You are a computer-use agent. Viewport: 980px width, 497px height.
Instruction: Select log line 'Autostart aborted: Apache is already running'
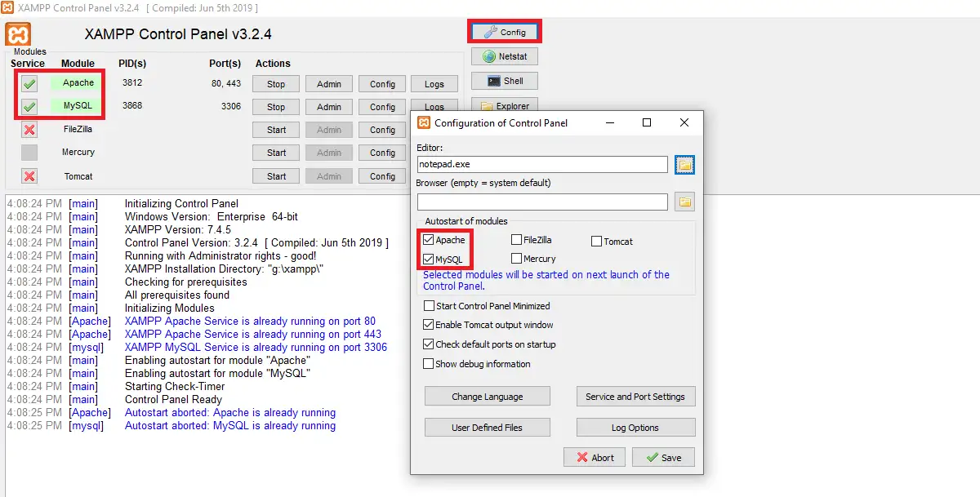230,413
